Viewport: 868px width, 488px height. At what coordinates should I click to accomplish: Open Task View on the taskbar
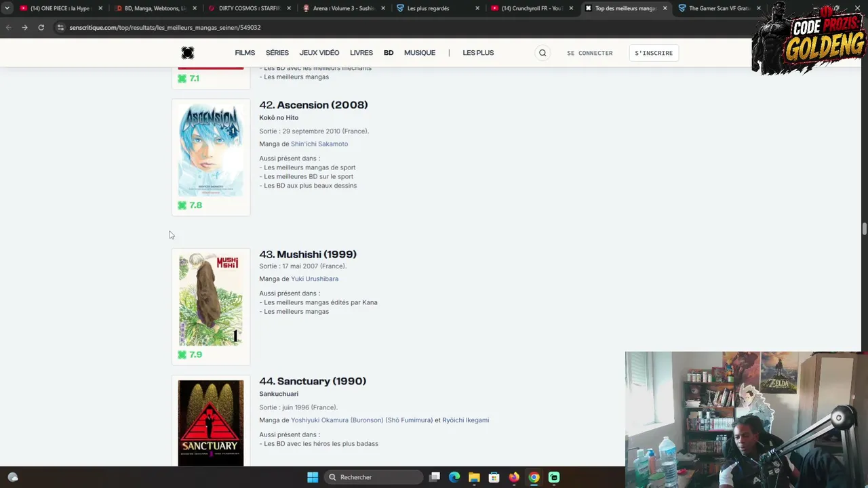click(435, 477)
